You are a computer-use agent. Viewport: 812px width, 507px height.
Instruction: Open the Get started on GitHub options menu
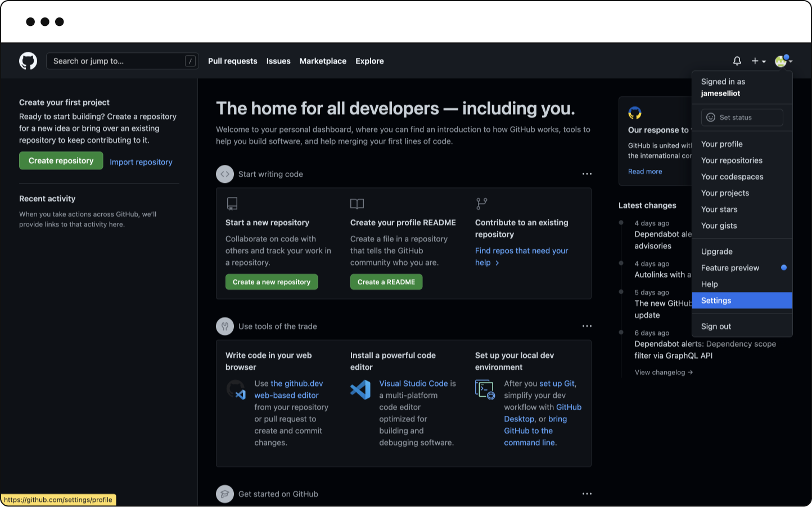(587, 493)
